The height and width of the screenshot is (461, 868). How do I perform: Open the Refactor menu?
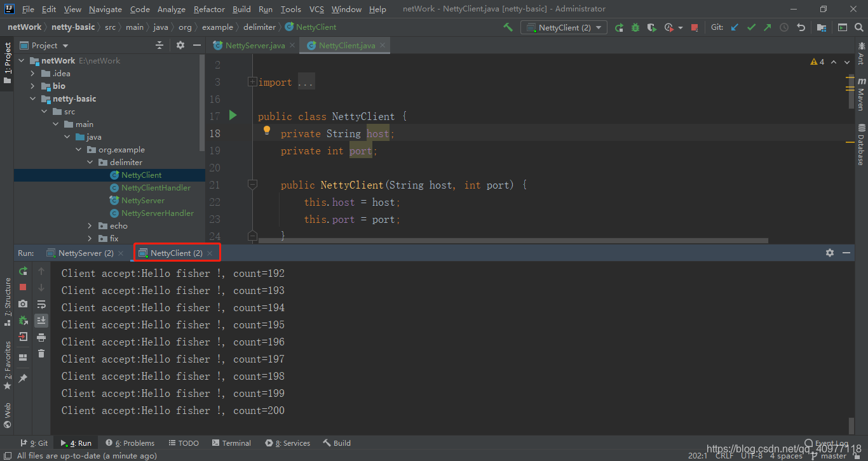(209, 9)
